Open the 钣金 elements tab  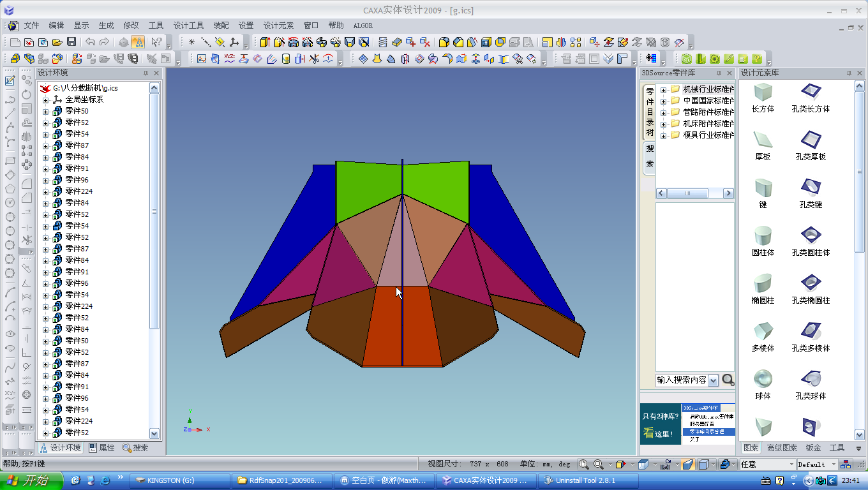coord(813,448)
